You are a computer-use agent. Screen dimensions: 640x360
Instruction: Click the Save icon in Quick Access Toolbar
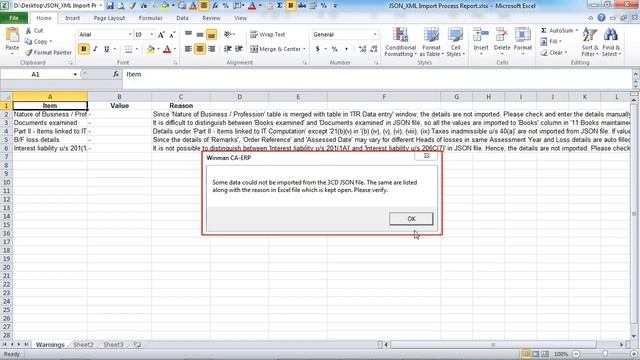click(x=110, y=6)
